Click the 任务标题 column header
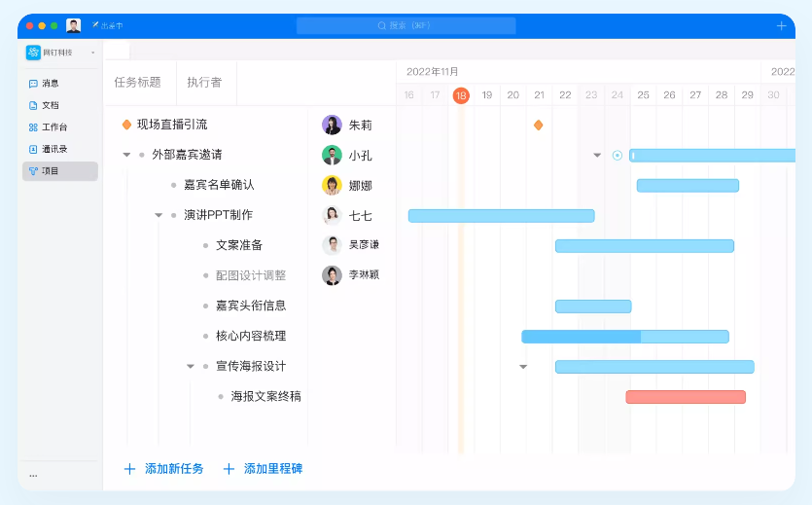The image size is (812, 505). [138, 83]
